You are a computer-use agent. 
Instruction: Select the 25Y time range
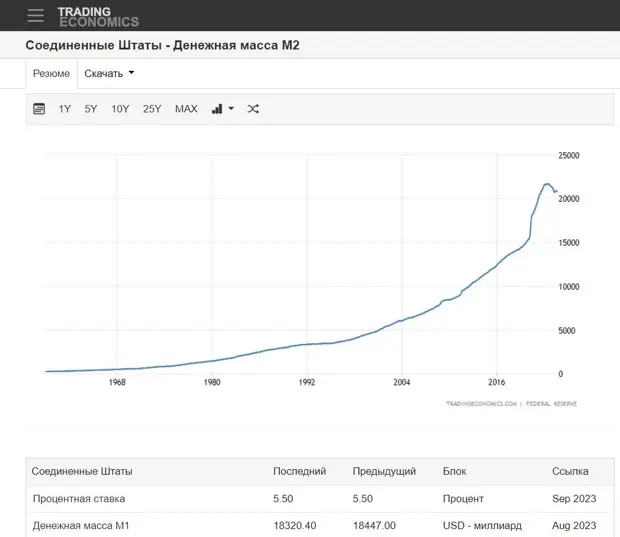click(152, 109)
